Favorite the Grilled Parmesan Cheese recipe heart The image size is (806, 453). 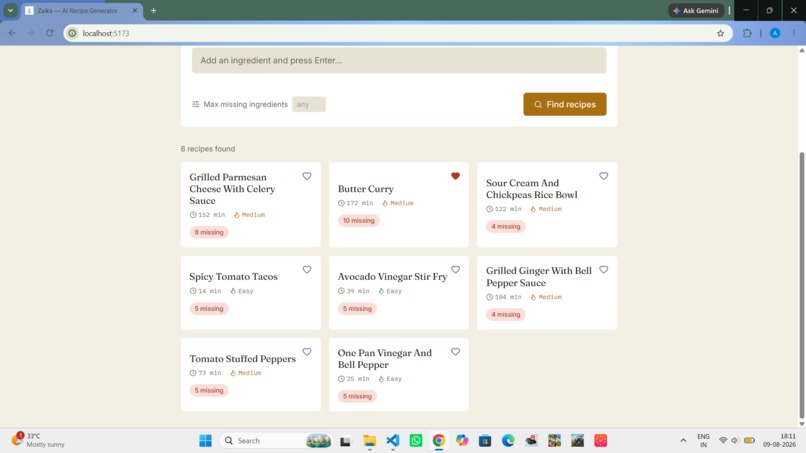[307, 176]
